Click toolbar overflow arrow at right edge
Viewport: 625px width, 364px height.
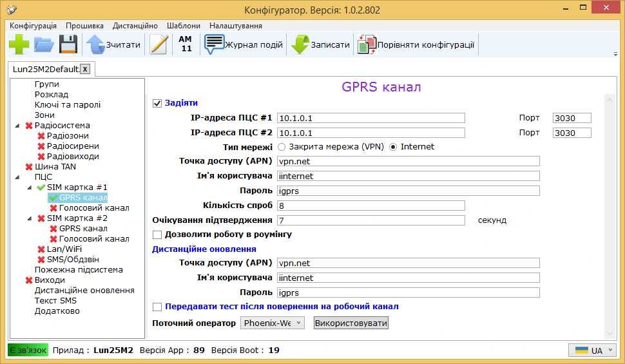616,54
